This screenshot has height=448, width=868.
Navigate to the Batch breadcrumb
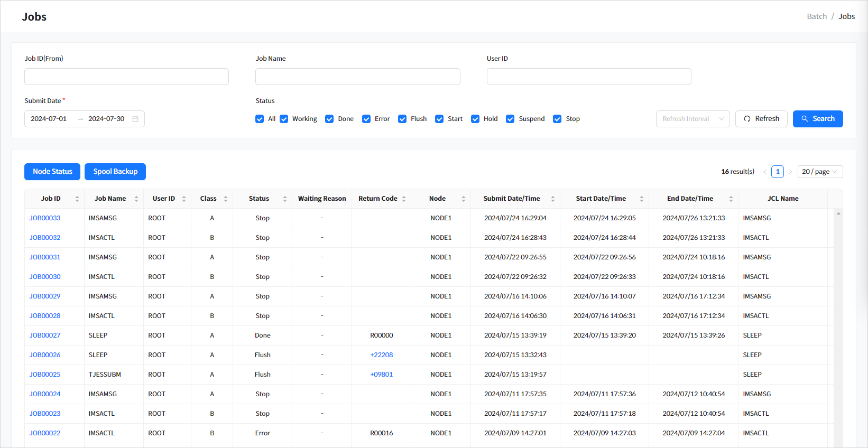[x=816, y=16]
